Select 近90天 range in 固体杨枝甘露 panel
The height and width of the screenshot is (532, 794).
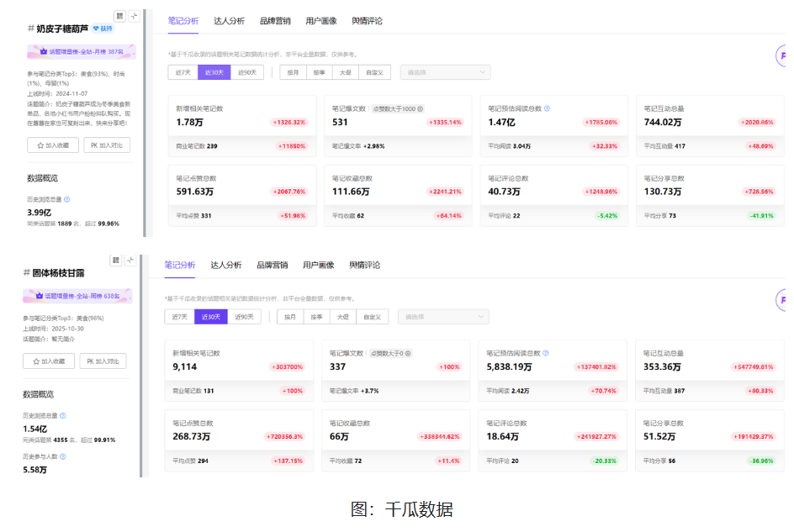pos(243,317)
